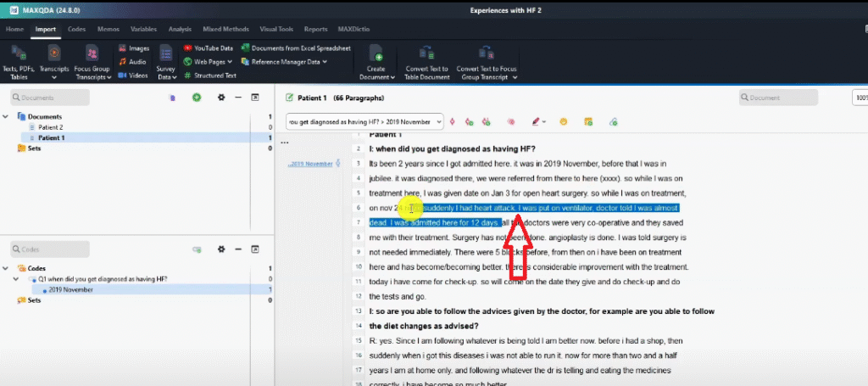Collapse the Q1 diagnosed as having HF code
Image resolution: width=868 pixels, height=386 pixels.
click(x=16, y=279)
